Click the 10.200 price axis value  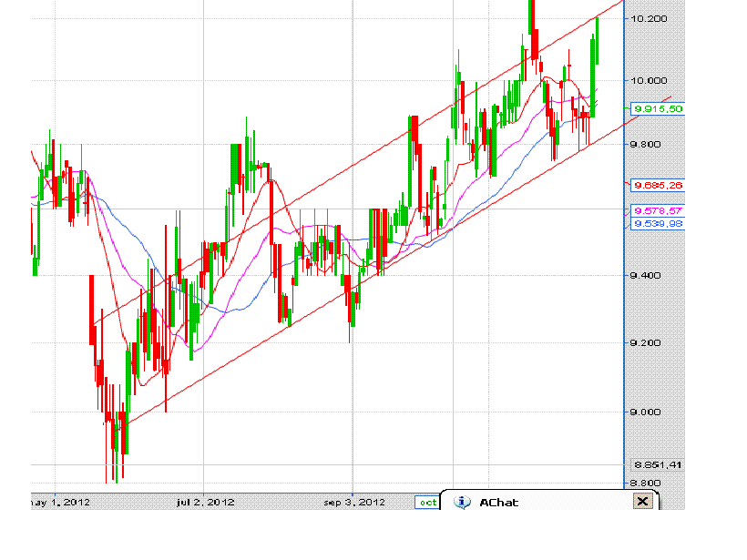(649, 18)
